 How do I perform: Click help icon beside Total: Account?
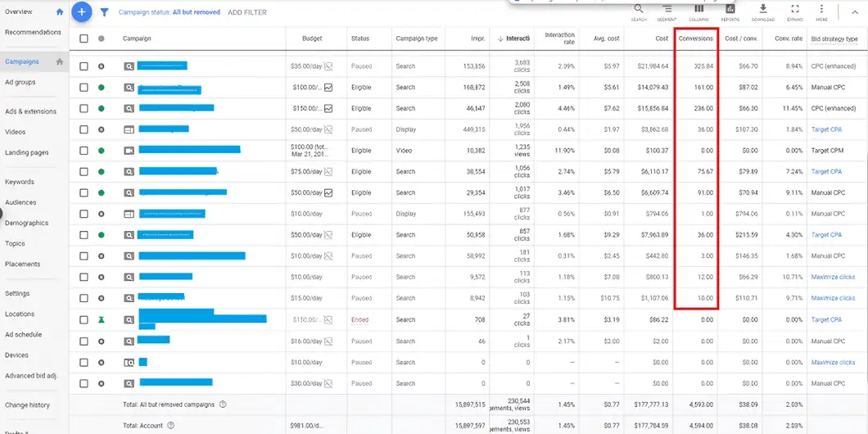pyautogui.click(x=170, y=426)
